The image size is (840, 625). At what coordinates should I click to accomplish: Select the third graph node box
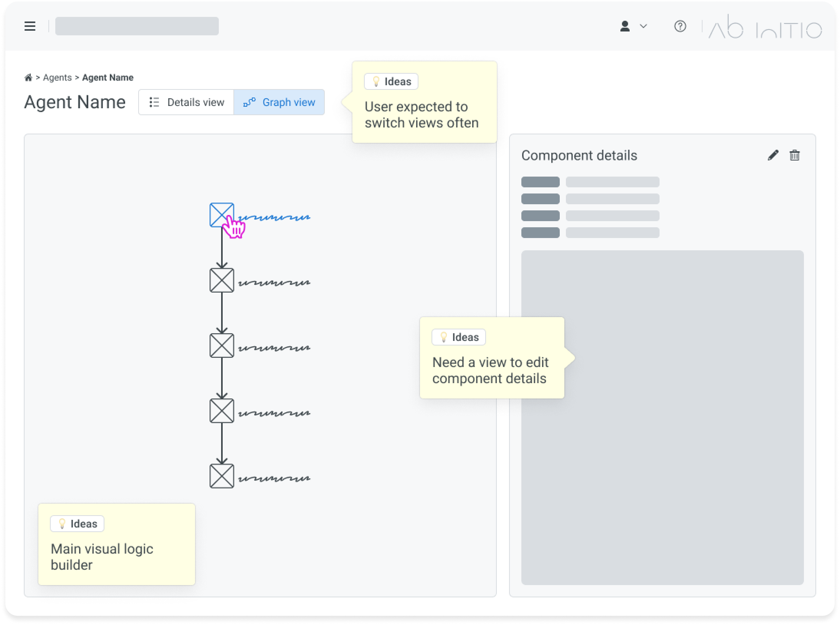[x=222, y=346]
